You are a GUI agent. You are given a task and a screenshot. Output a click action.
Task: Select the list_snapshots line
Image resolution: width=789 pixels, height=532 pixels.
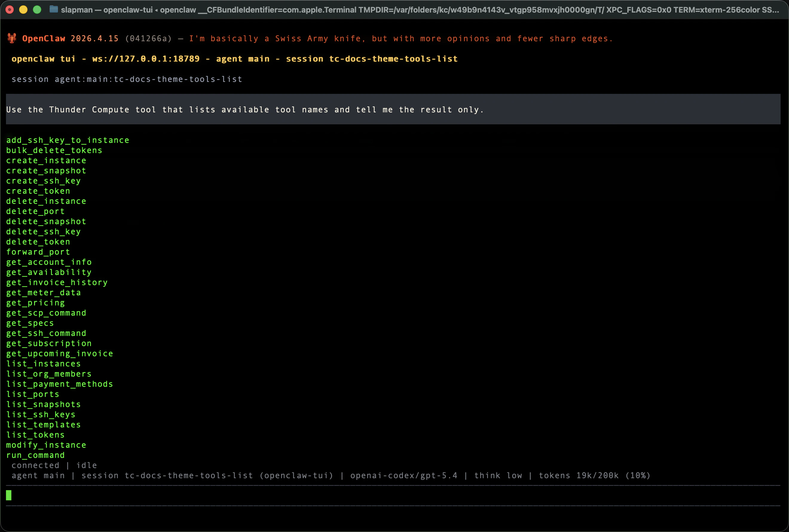click(x=43, y=405)
